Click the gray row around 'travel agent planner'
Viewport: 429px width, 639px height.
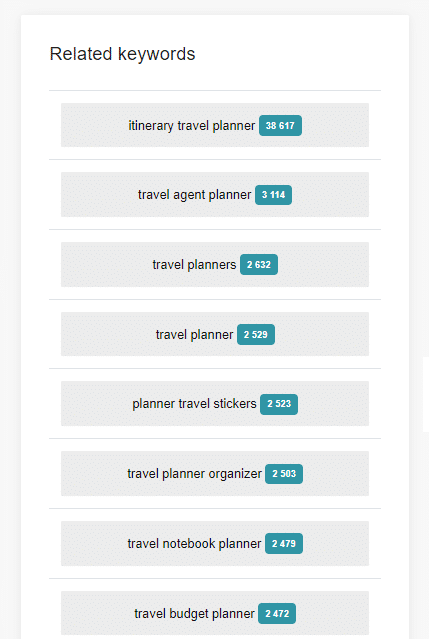point(215,194)
